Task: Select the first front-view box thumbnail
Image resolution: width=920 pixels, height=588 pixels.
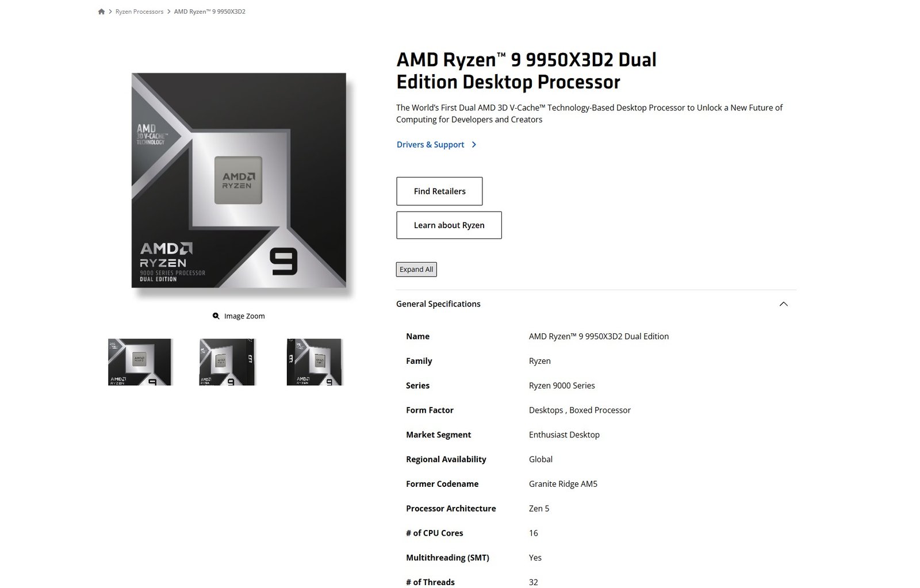Action: pos(140,362)
